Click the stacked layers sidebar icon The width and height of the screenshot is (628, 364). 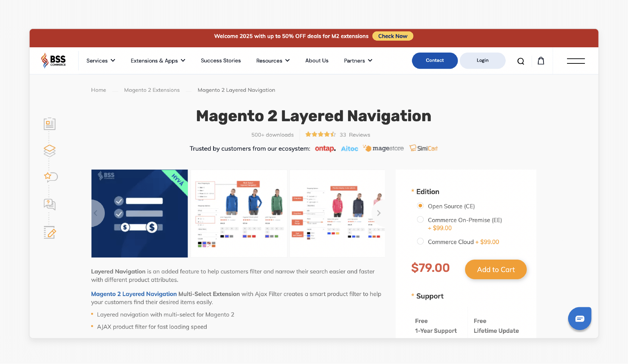point(49,151)
